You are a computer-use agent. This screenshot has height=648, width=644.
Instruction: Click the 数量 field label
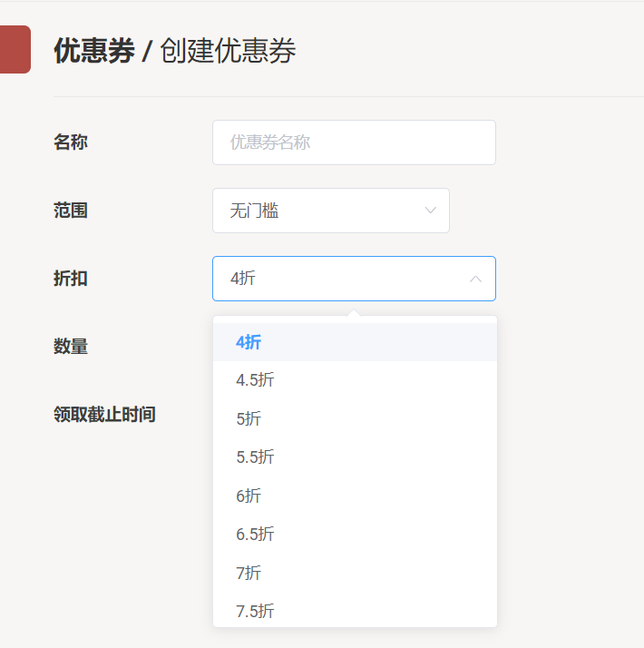71,347
